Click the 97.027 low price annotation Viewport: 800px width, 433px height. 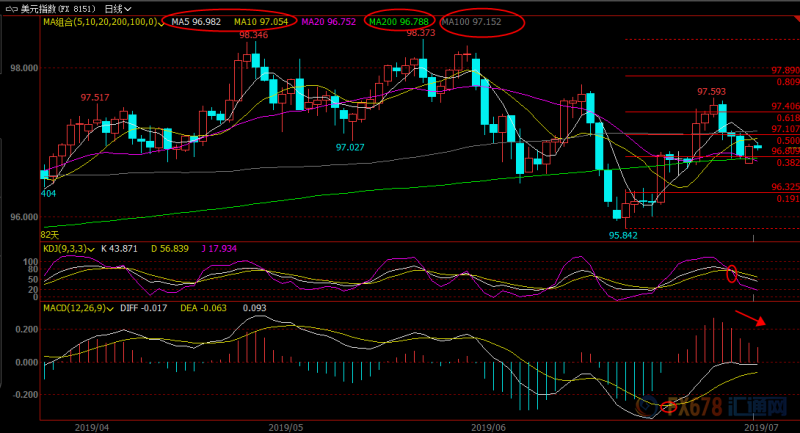pyautogui.click(x=350, y=147)
